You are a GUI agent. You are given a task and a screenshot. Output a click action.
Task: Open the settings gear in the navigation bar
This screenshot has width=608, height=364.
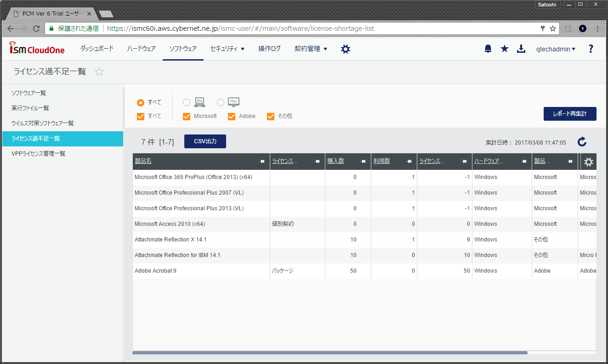[x=346, y=49]
